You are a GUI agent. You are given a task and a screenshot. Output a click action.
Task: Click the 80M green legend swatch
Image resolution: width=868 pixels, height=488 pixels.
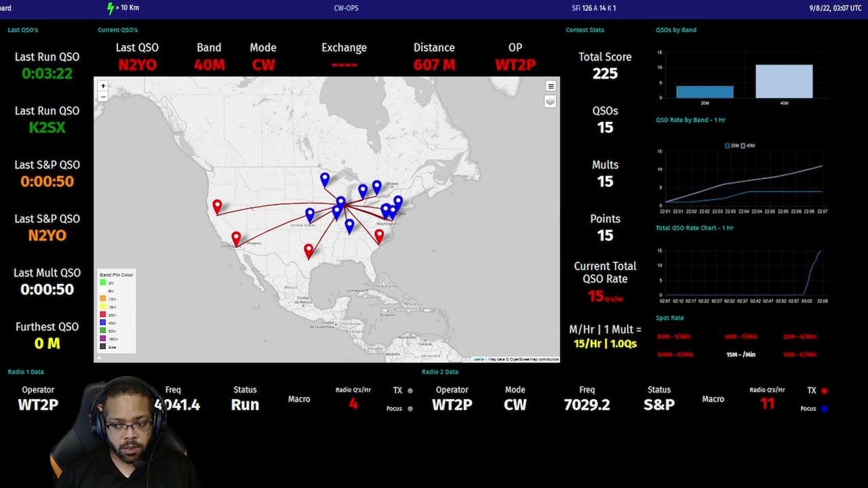[103, 331]
